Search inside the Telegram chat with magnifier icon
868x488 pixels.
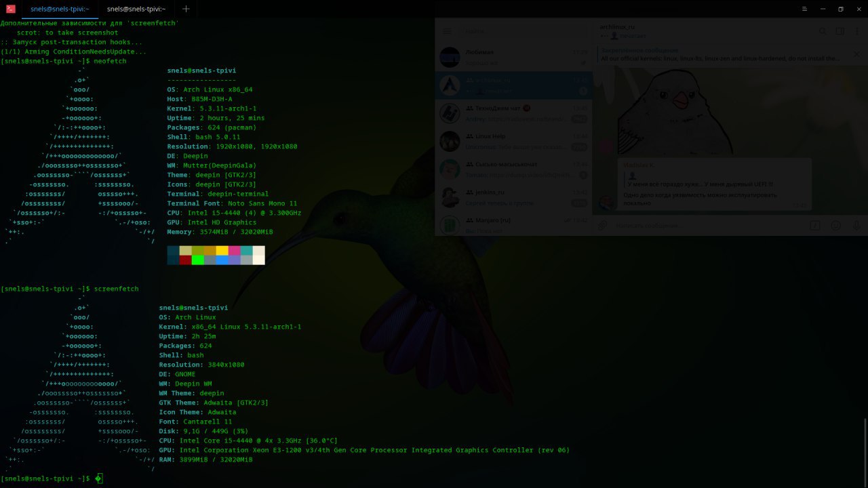pos(823,31)
